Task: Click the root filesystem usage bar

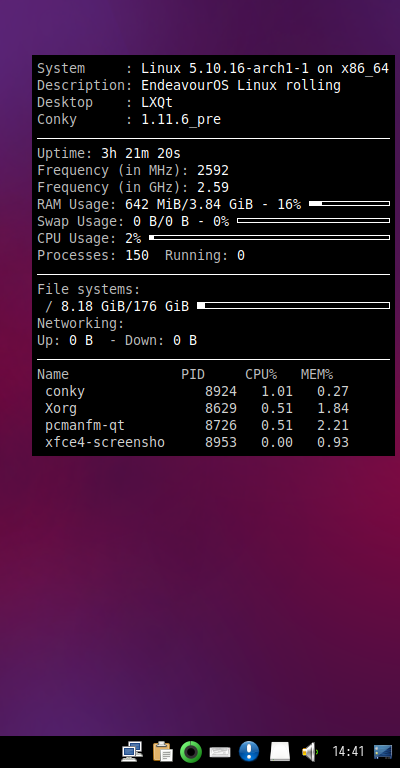Action: 293,306
